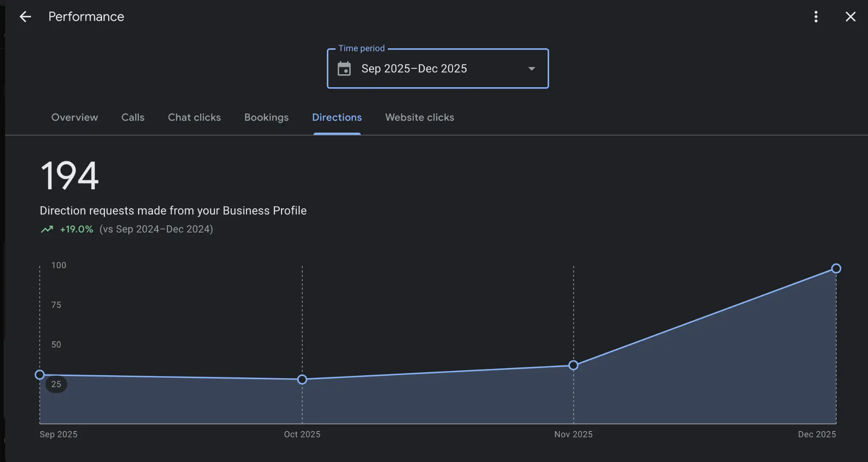868x462 pixels.
Task: Open the Chat clicks tab
Action: (x=194, y=117)
